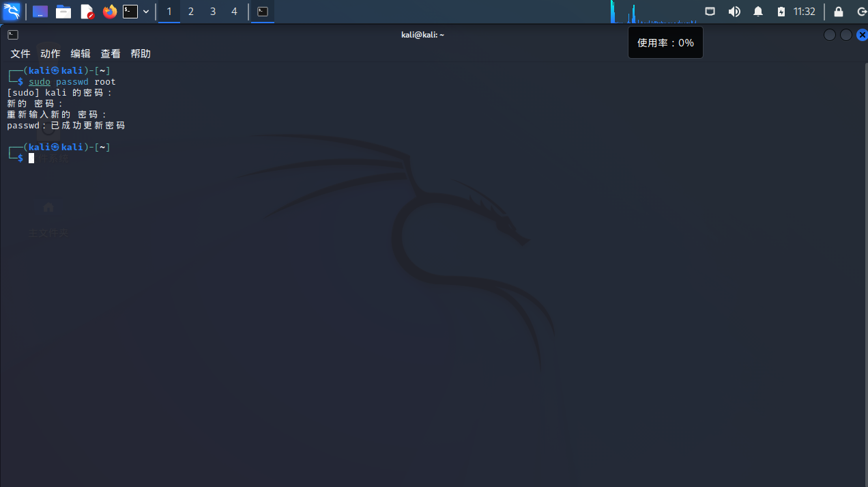The image size is (868, 487).
Task: Maximize the terminal window
Action: click(x=846, y=35)
